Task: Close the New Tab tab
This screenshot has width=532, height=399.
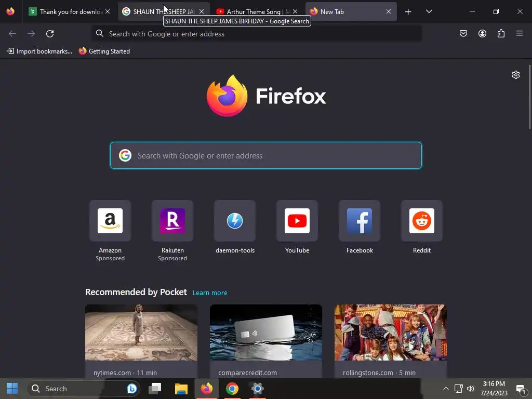Action: [x=389, y=11]
